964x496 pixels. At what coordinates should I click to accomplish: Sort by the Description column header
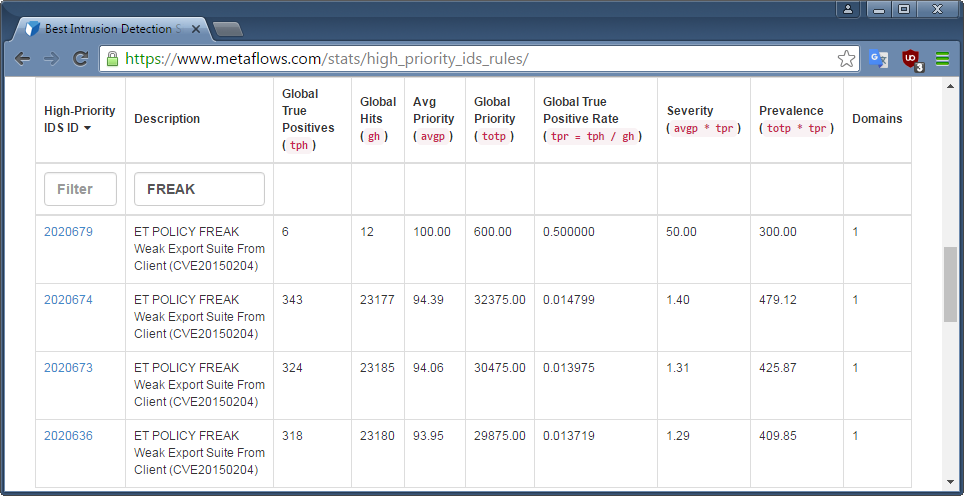click(x=167, y=119)
